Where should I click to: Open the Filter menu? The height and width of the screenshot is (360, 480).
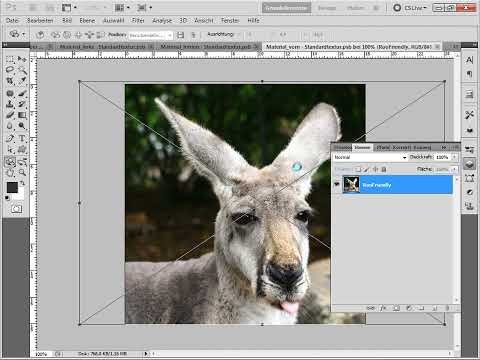(138, 20)
